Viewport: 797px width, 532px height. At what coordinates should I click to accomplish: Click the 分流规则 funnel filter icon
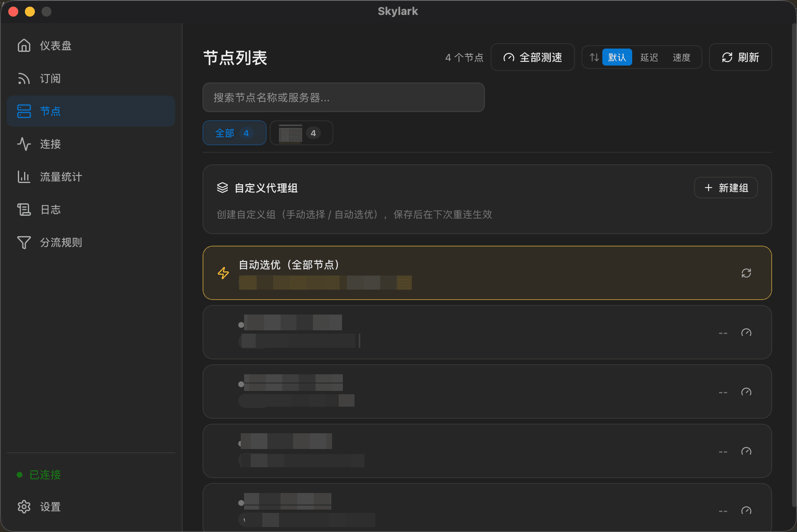coord(24,242)
